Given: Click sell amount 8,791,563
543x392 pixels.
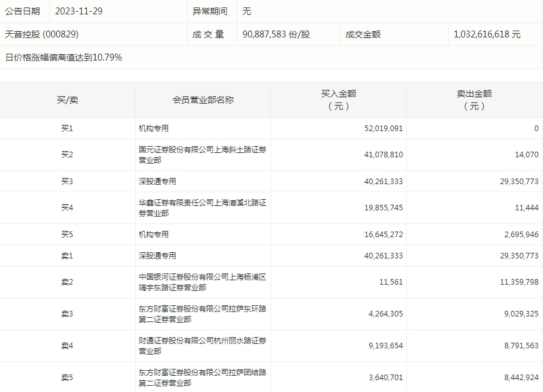Looking at the screenshot, I should (522, 346).
